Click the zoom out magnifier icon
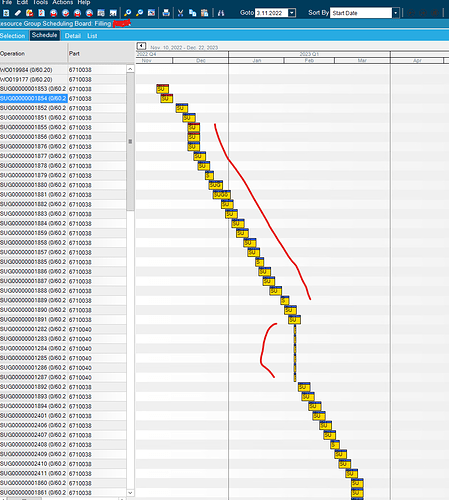Viewport: 449px width, 500px height. (139, 13)
